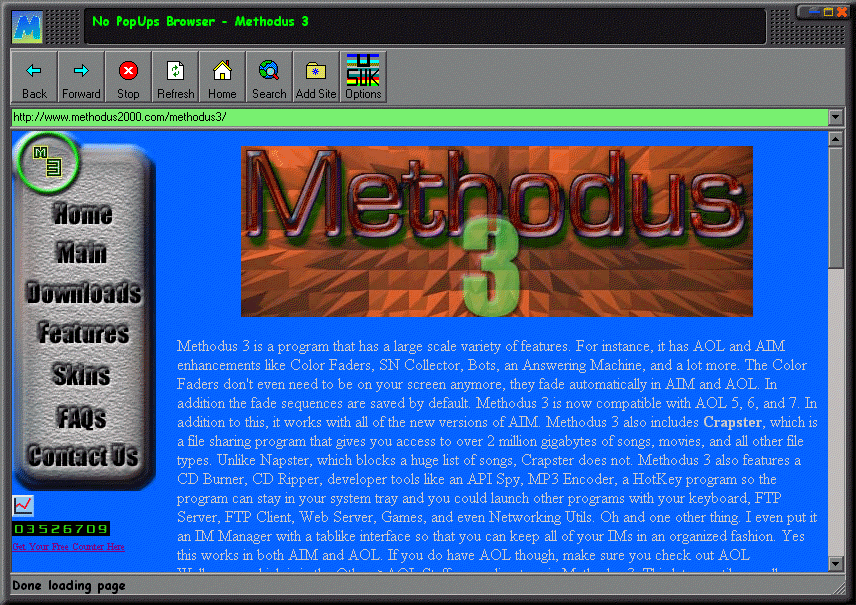Add Site to favorites list
The image size is (856, 605).
point(316,77)
